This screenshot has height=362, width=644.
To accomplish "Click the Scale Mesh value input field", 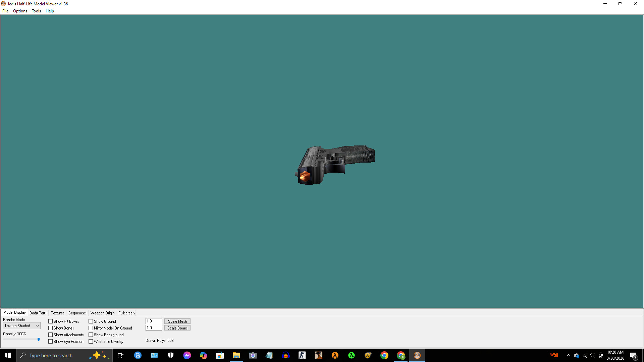I will [154, 321].
